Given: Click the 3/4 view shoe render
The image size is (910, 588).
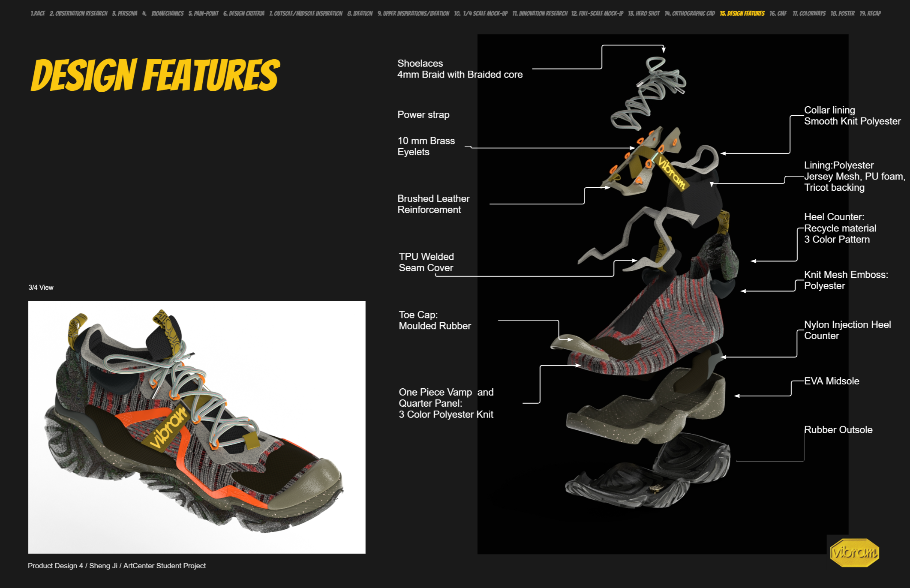Looking at the screenshot, I should click(x=197, y=427).
